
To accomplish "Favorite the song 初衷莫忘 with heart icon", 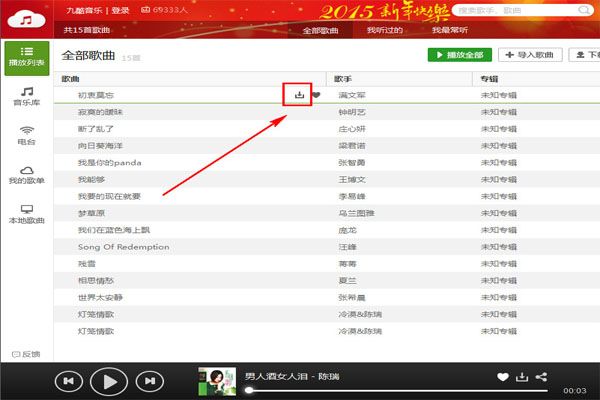I will [316, 96].
